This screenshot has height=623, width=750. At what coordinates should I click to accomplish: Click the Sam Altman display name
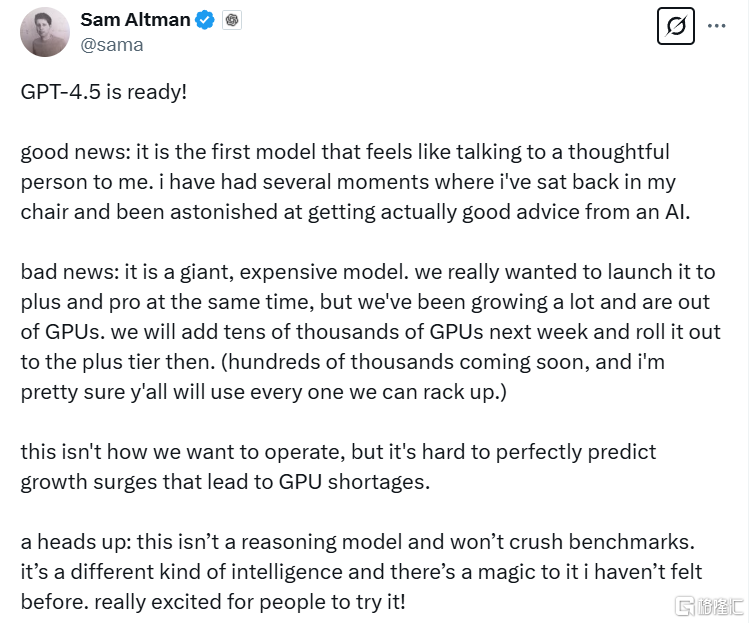(135, 20)
